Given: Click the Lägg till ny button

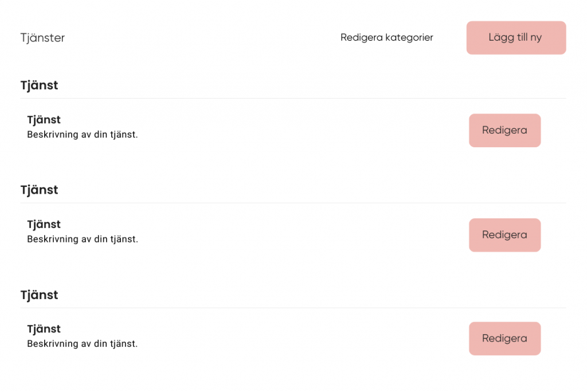Looking at the screenshot, I should (x=516, y=38).
